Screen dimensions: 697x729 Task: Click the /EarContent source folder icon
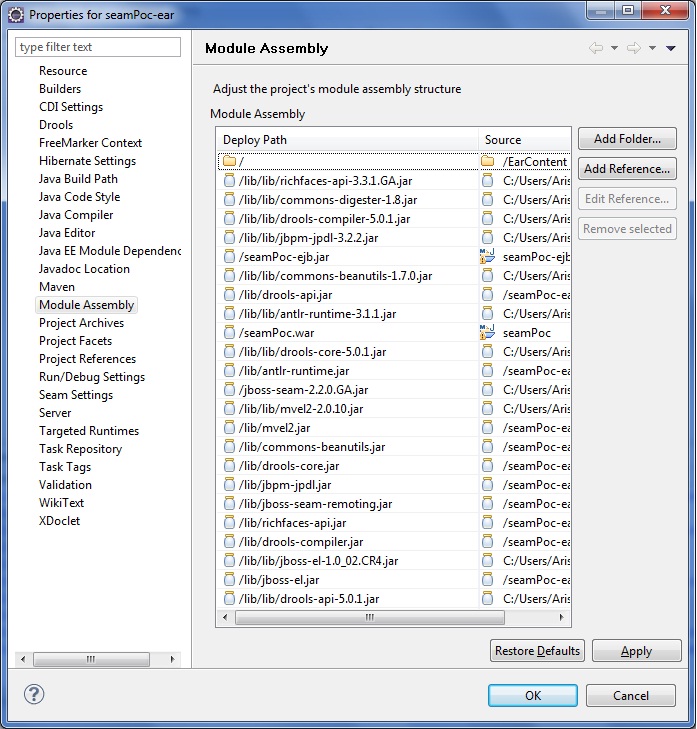point(487,161)
